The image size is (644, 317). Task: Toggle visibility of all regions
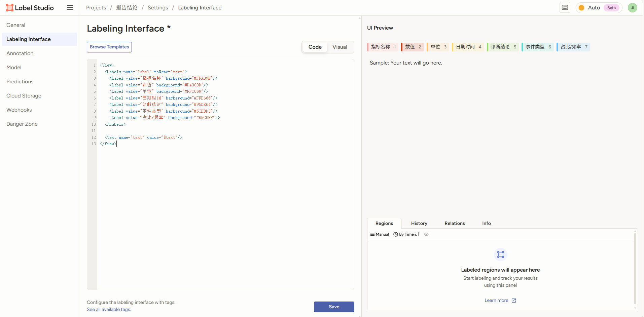coord(426,234)
